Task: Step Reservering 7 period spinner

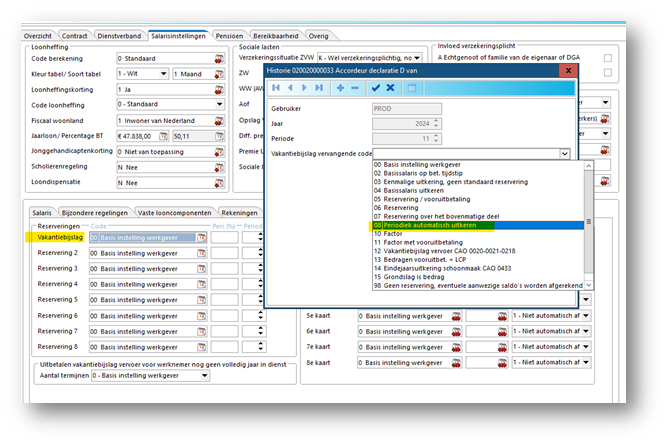Action: click(x=260, y=331)
